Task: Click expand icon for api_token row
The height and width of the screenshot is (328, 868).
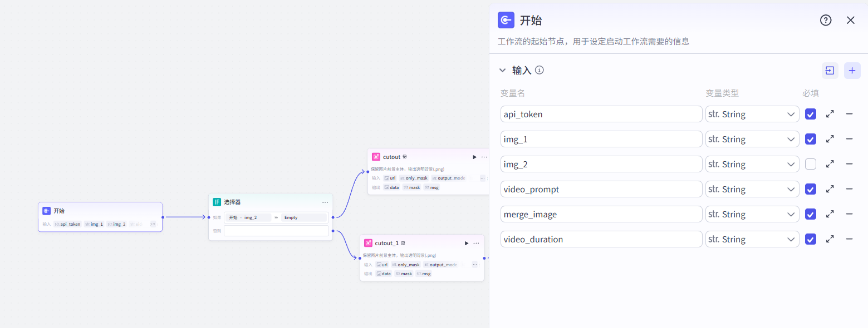Action: coord(830,114)
